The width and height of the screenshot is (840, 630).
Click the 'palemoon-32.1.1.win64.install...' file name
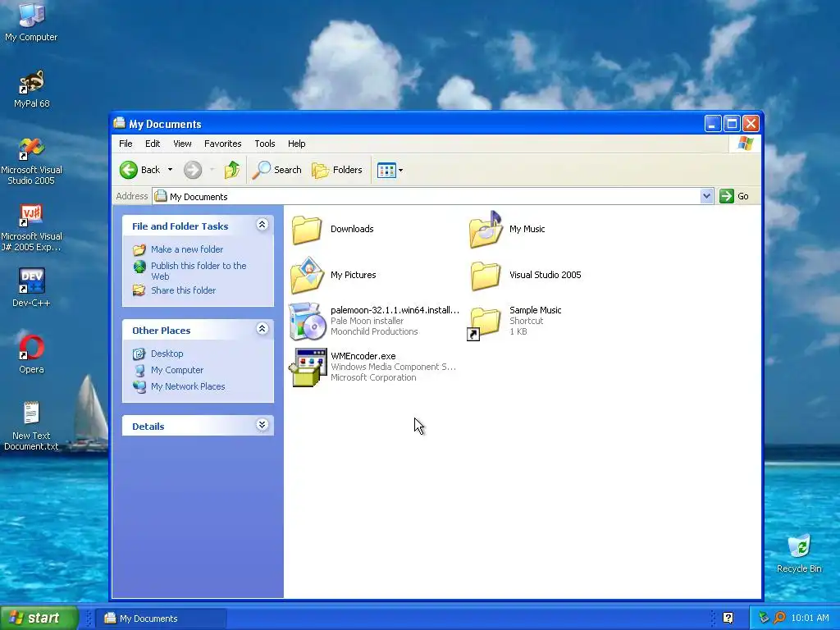[x=395, y=310]
